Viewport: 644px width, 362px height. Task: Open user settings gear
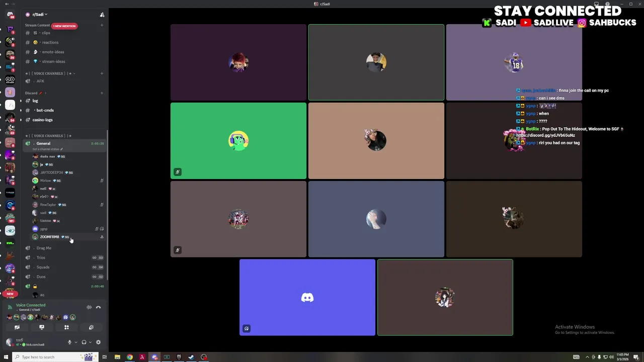coord(98,342)
